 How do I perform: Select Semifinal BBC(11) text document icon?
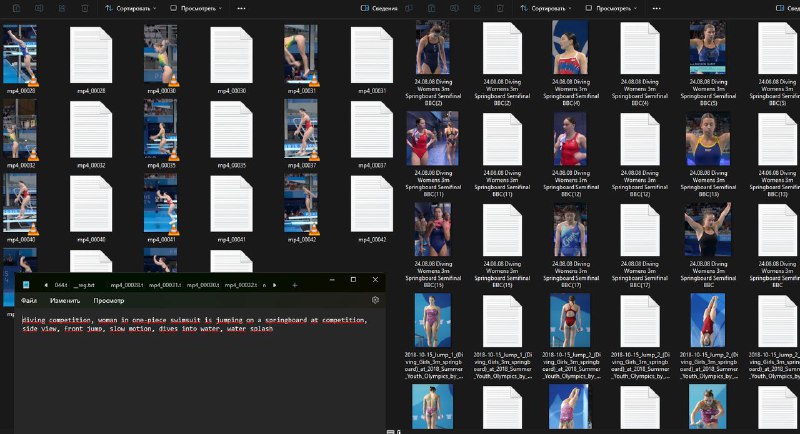click(x=502, y=139)
